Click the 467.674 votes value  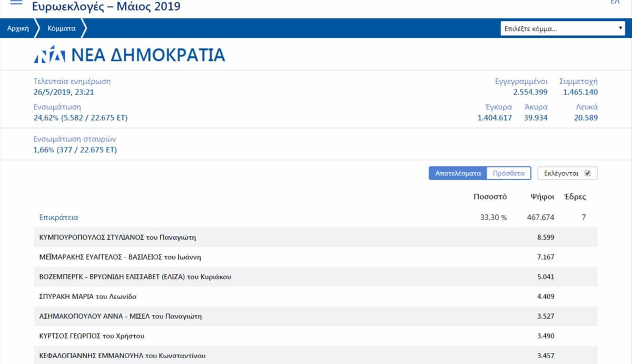point(540,218)
